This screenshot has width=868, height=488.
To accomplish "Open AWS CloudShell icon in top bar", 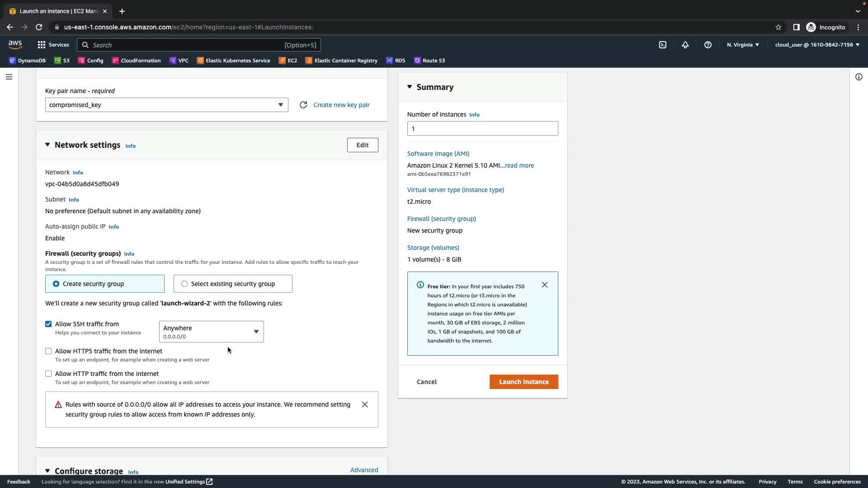I will [x=662, y=45].
